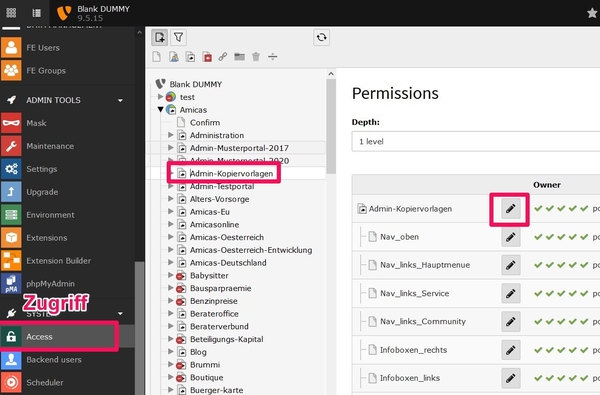Open the Depth level dropdown
The image size is (600, 395).
476,142
